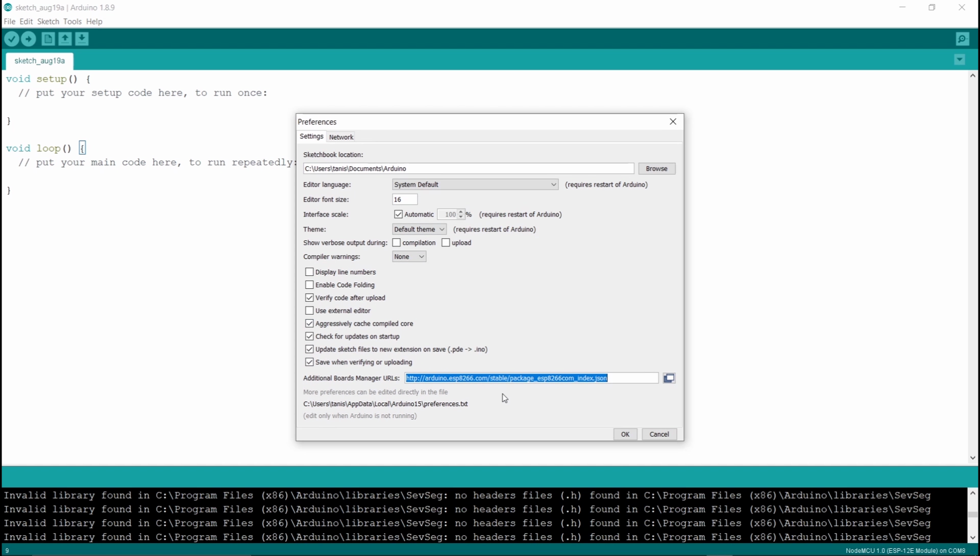Open the Compiler warnings dropdown

pos(409,257)
